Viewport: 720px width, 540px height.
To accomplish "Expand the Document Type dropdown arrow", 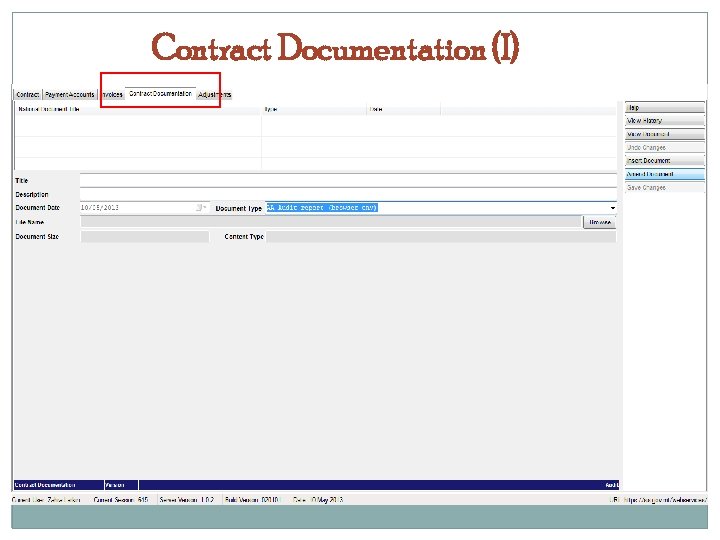I will 613,208.
